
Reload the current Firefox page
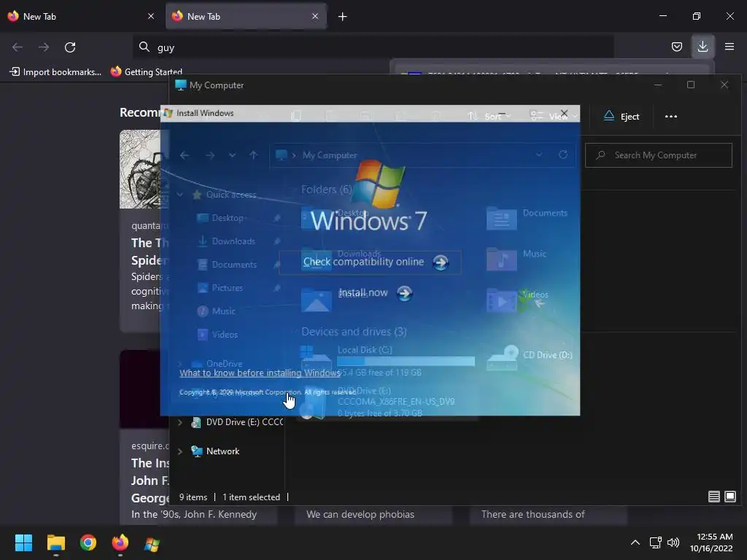coord(70,47)
